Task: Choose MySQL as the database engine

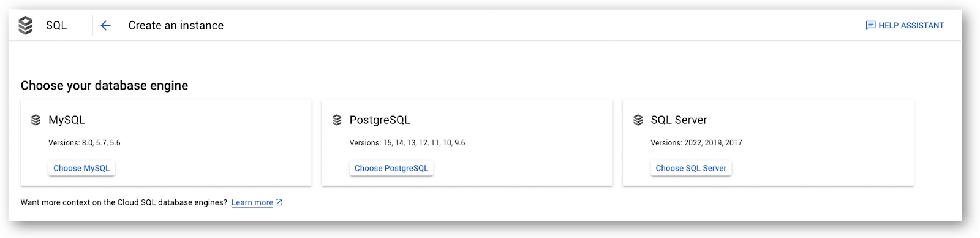Action: coord(81,168)
